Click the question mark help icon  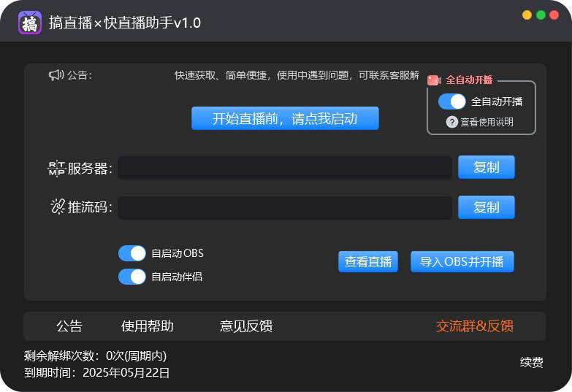point(452,122)
